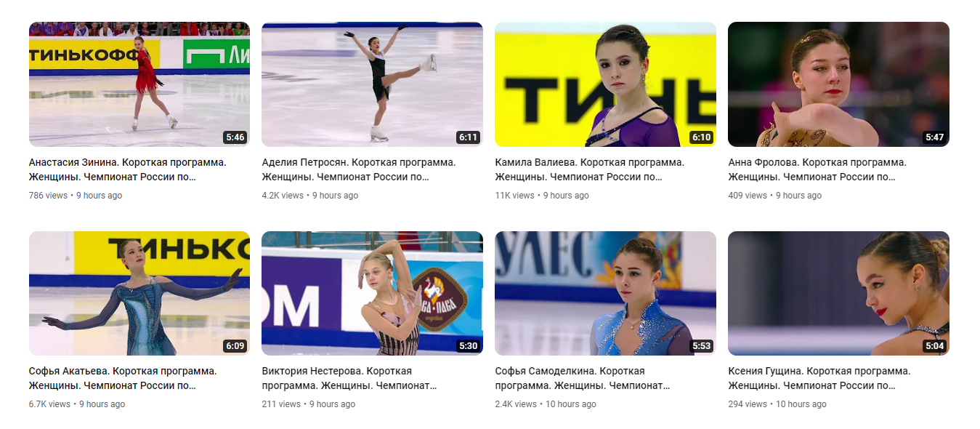This screenshot has width=980, height=429.
Task: Open the Камила Валиева video thumbnail
Action: [605, 84]
